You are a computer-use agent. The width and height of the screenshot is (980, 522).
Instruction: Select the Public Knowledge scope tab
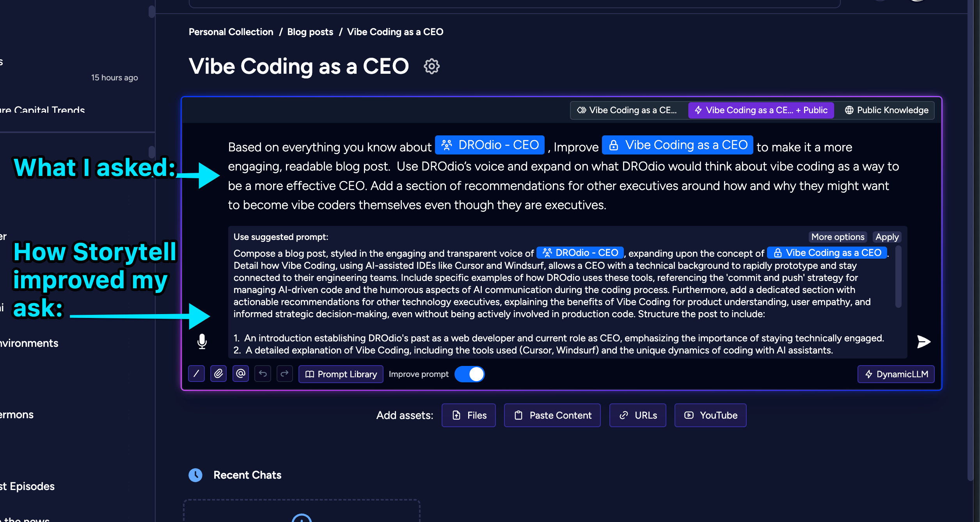coord(886,110)
